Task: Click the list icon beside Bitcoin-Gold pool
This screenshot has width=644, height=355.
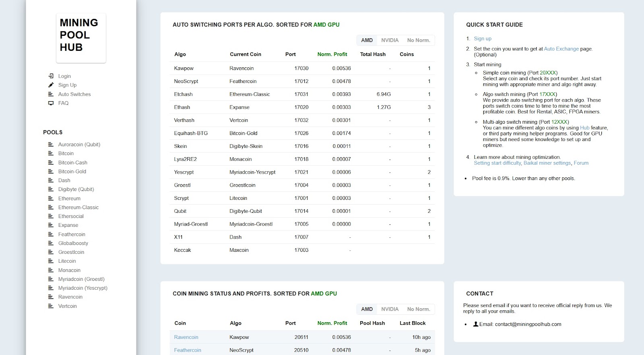Action: coord(51,171)
